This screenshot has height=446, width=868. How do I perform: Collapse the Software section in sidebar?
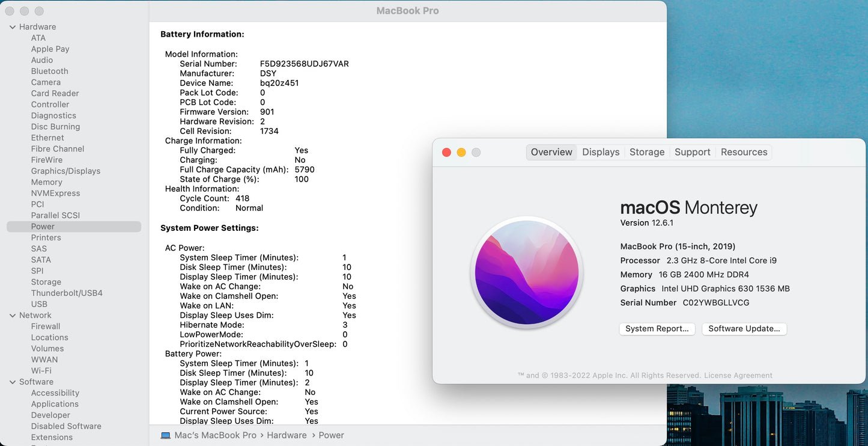12,382
